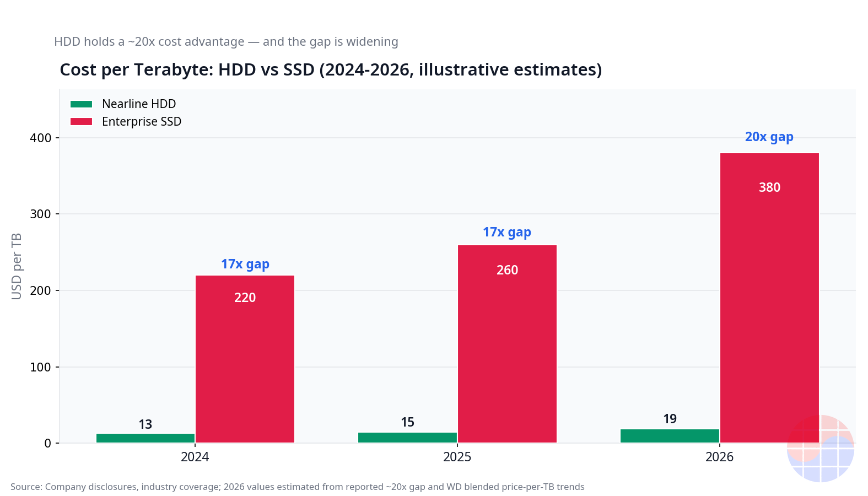The height and width of the screenshot is (496, 868).
Task: Click the '15' HDD value label
Action: (x=408, y=422)
